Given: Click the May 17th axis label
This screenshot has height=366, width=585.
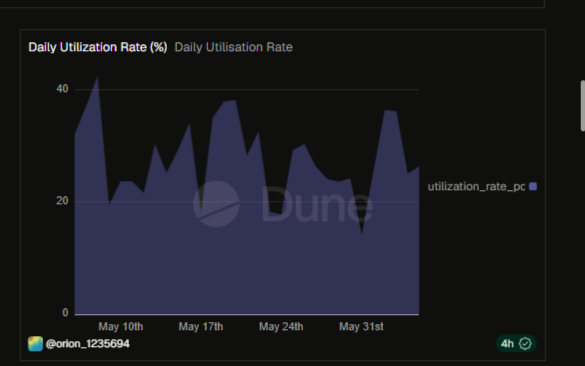Looking at the screenshot, I should click(x=201, y=327).
